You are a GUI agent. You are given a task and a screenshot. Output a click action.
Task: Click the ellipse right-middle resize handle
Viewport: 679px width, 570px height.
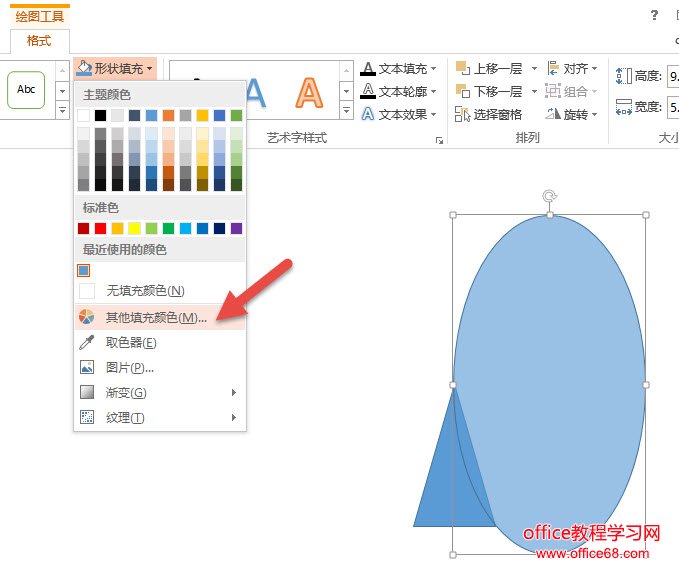tap(646, 385)
